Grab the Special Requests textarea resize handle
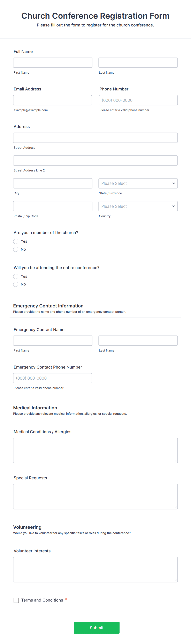191x644 pixels. pos(175,507)
